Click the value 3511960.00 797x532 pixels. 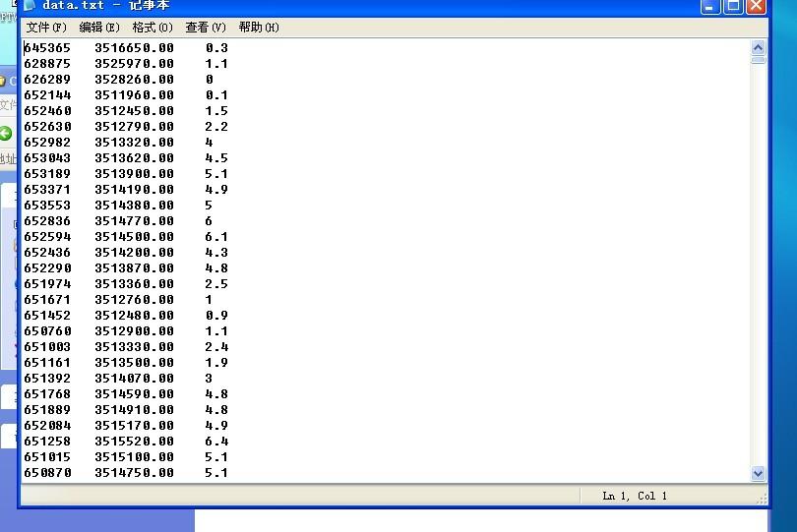coord(134,95)
